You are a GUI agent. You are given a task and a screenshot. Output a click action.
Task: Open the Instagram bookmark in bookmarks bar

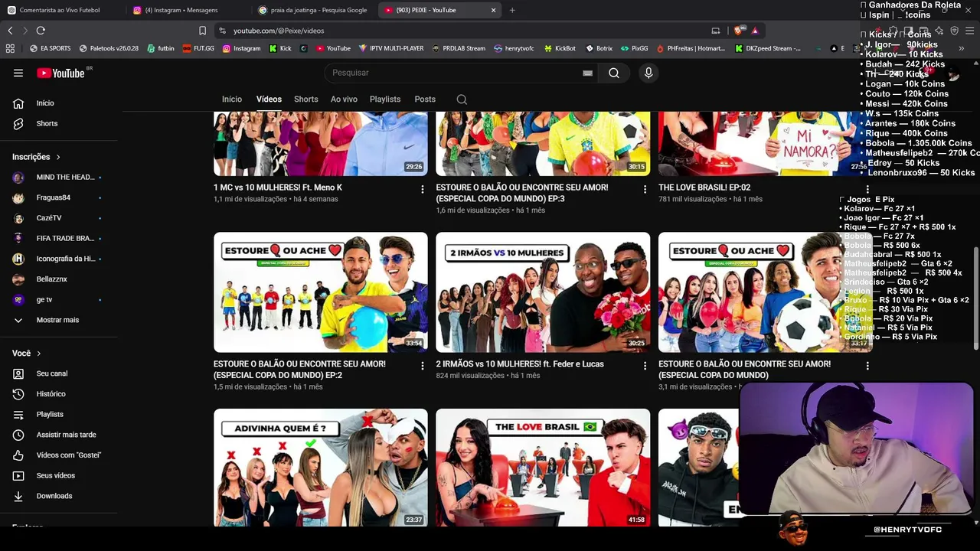(241, 48)
